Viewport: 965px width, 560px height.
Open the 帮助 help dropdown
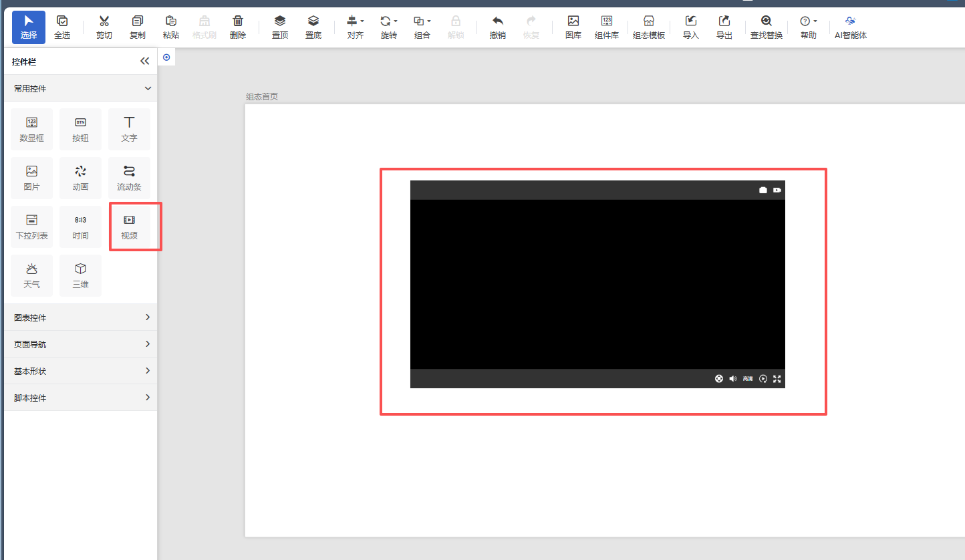809,27
